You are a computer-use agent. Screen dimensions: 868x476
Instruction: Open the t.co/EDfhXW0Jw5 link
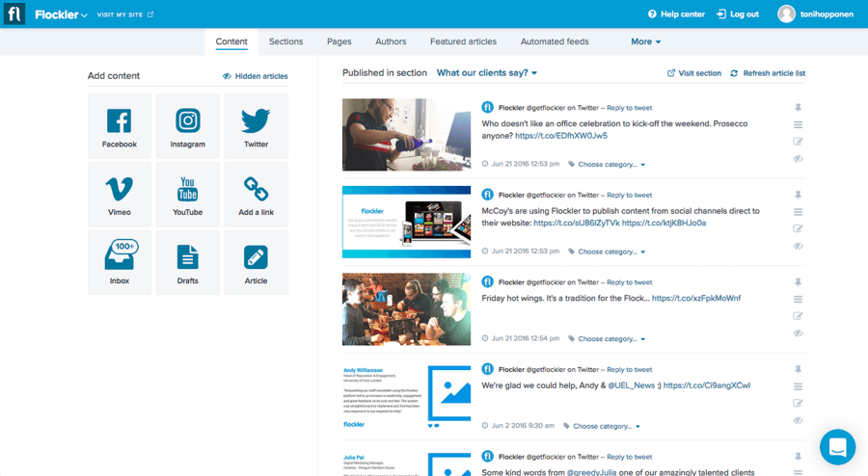pos(560,136)
